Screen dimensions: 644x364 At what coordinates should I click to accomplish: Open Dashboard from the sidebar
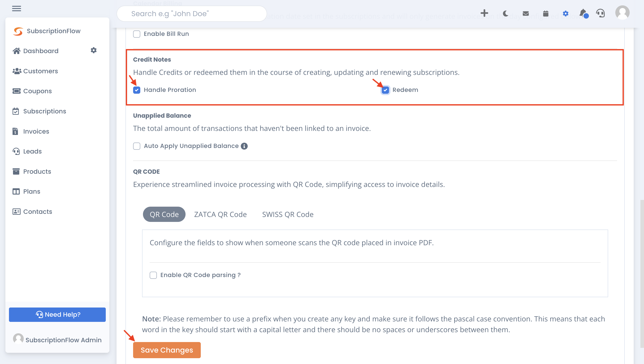tap(41, 51)
